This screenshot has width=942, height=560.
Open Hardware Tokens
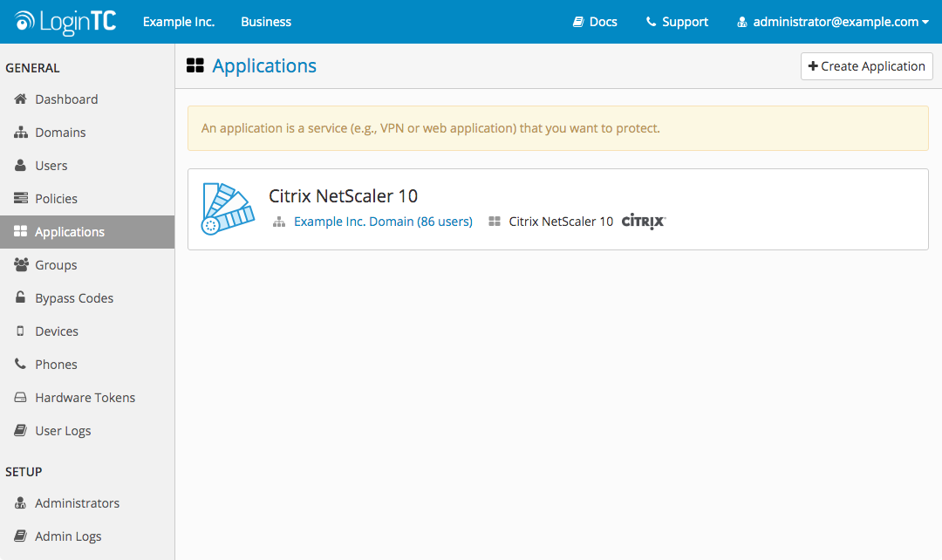[87, 398]
